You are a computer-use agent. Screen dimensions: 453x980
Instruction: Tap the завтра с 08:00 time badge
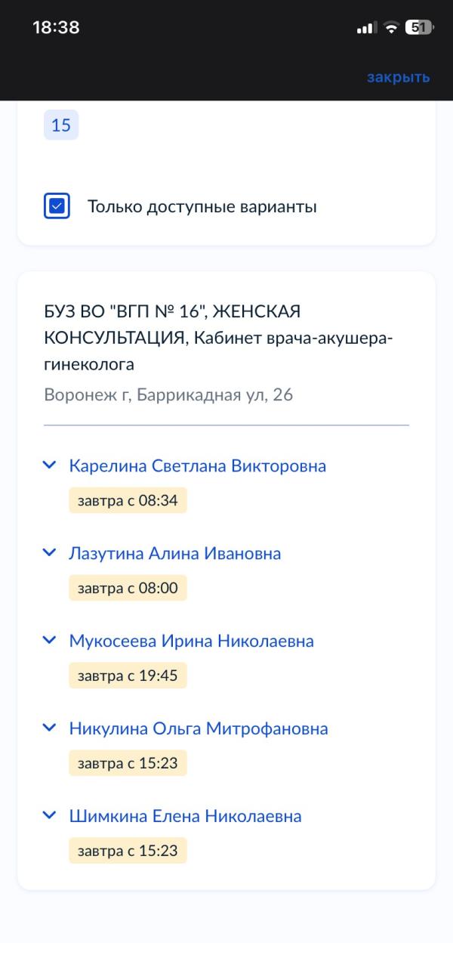tap(128, 588)
